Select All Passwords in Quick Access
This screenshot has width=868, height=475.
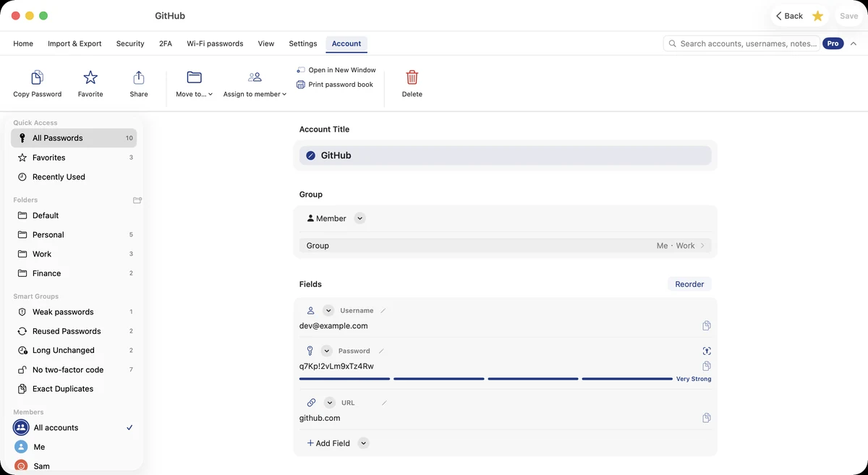tap(74, 138)
